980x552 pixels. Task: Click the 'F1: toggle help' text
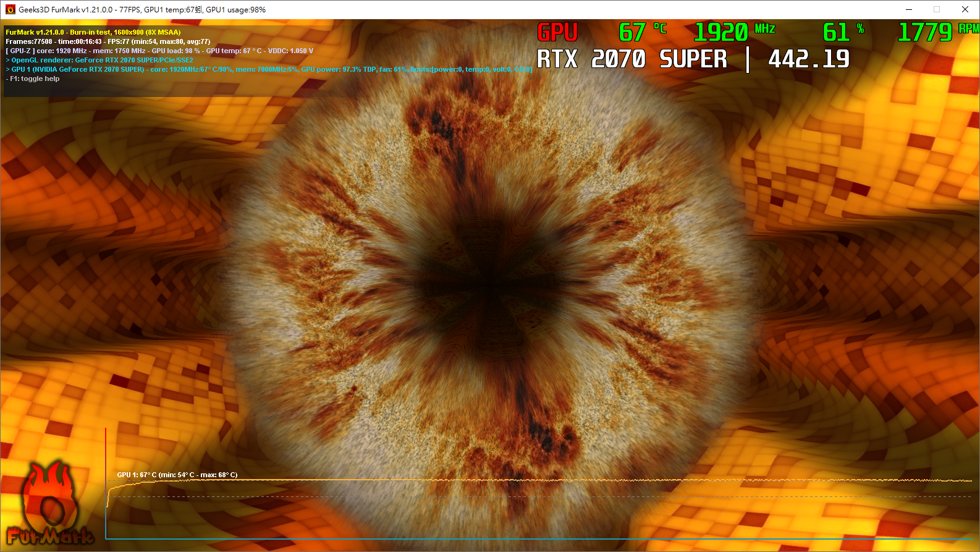(33, 79)
